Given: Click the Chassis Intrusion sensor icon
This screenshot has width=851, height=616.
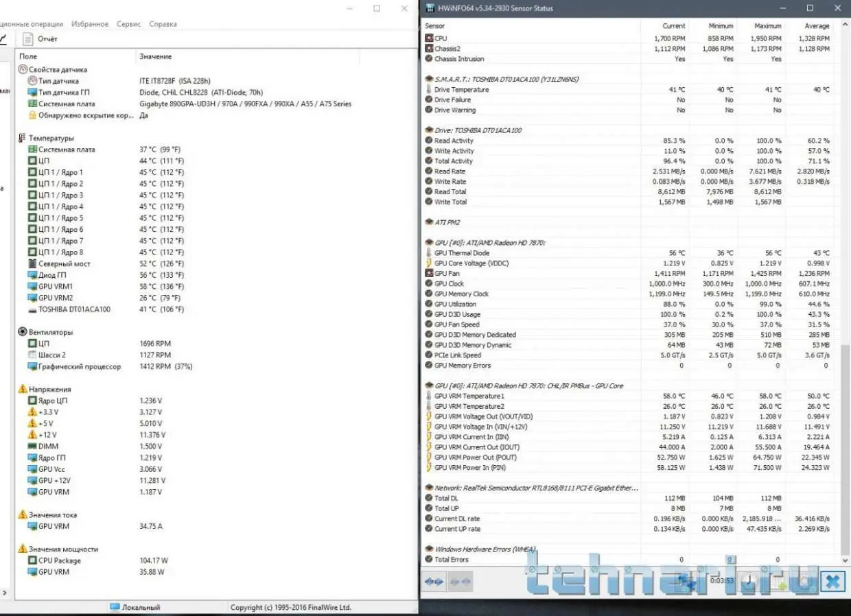Looking at the screenshot, I should pyautogui.click(x=428, y=59).
